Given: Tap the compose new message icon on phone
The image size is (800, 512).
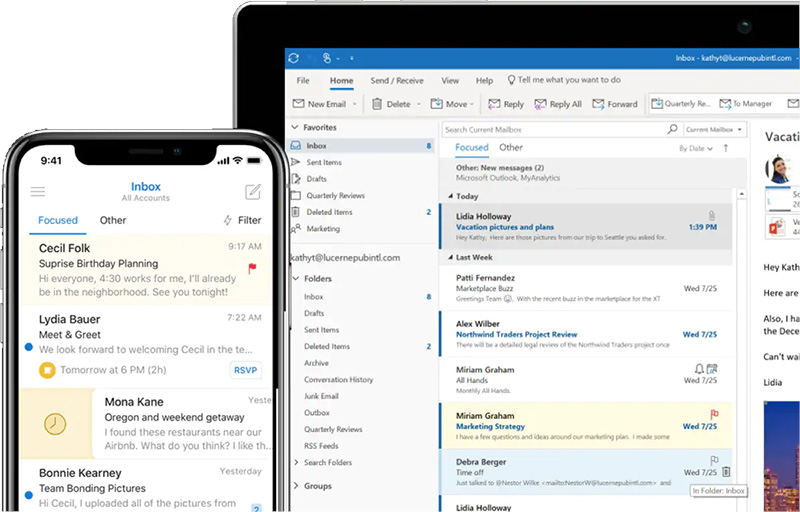Looking at the screenshot, I should click(x=253, y=192).
